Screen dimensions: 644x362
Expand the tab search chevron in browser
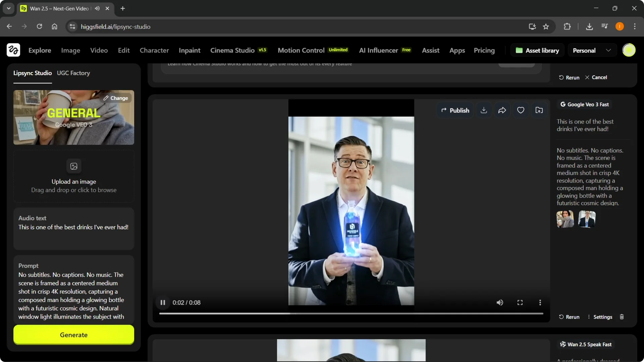pos(8,8)
